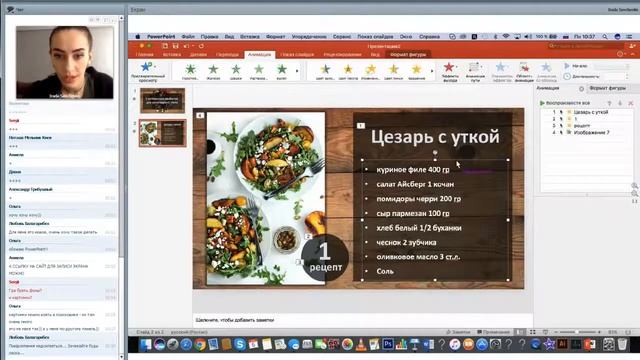The width and height of the screenshot is (640, 360).
Task: Adjust the zoom slider in status bar
Action: (x=576, y=332)
